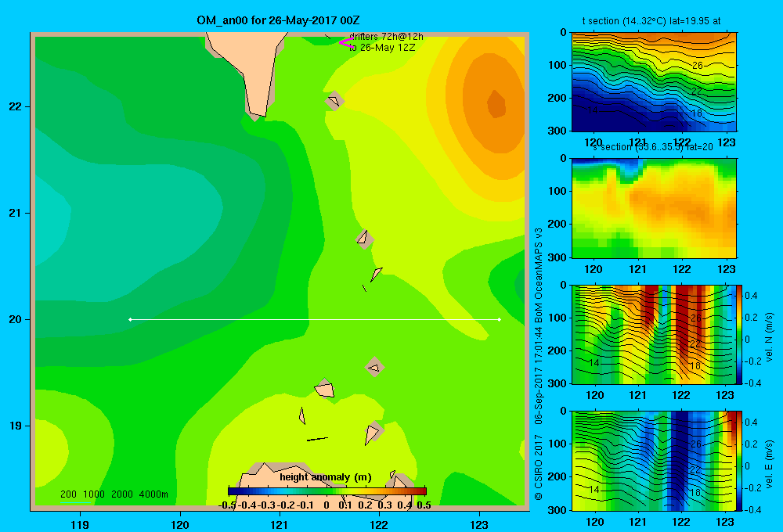This screenshot has height=532, width=783.
Task: Click the 100 depth label on the temperature section
Action: click(557, 65)
